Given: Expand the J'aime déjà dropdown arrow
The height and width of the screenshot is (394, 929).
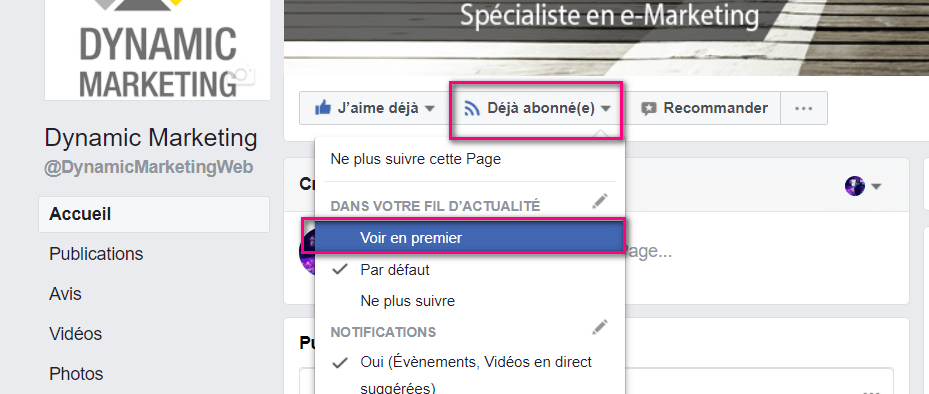Looking at the screenshot, I should [430, 109].
